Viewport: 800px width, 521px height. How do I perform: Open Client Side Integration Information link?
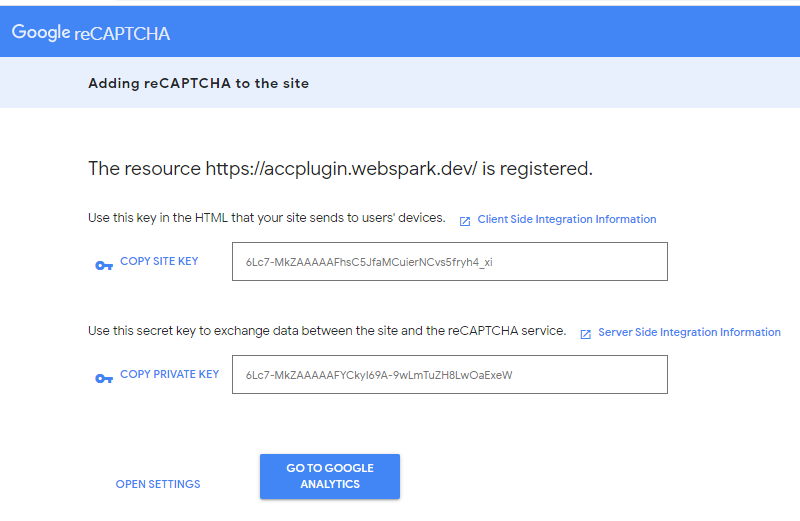567,219
